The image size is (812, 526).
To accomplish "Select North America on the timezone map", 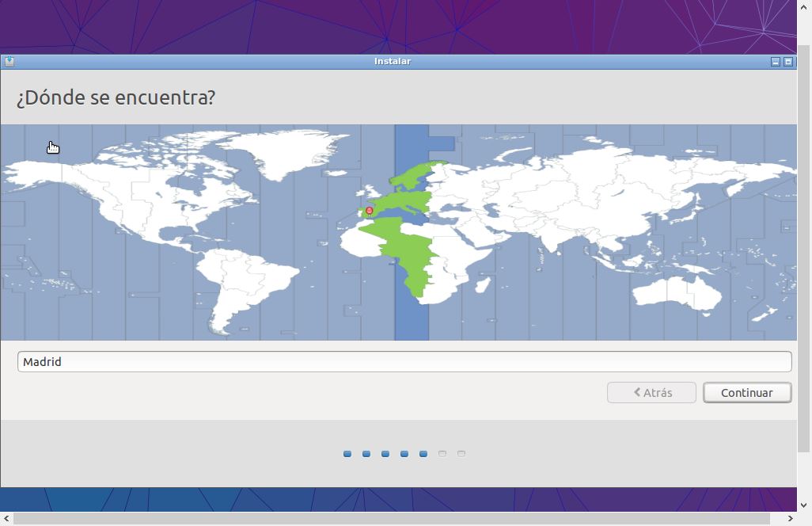I will pos(127,198).
